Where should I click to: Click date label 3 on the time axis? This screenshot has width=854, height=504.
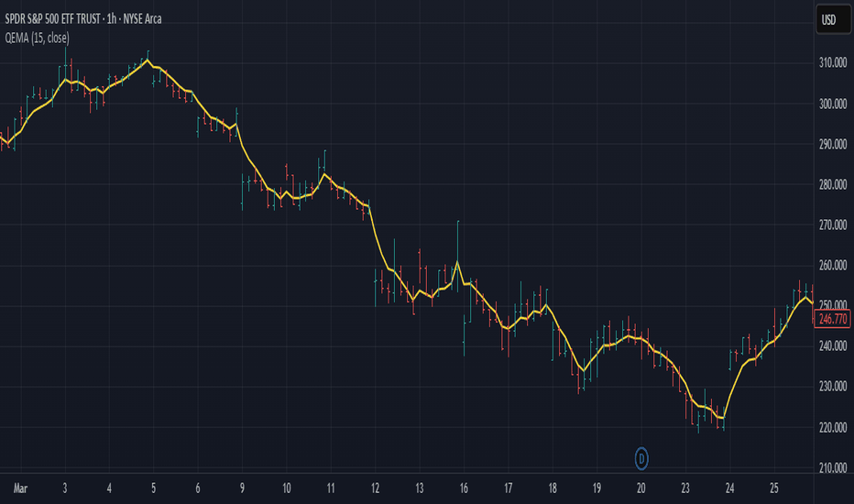pos(65,488)
